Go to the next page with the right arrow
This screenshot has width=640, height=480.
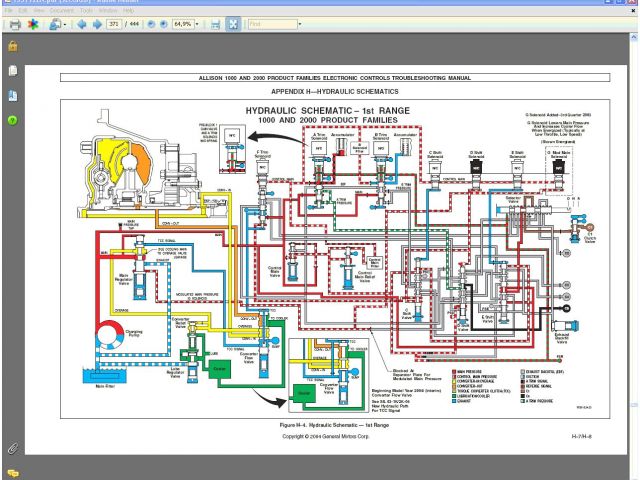click(x=95, y=23)
